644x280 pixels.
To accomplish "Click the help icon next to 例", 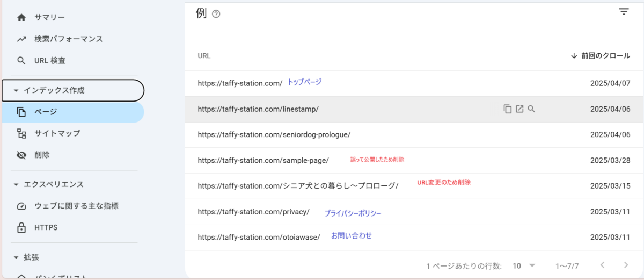I will tap(216, 15).
